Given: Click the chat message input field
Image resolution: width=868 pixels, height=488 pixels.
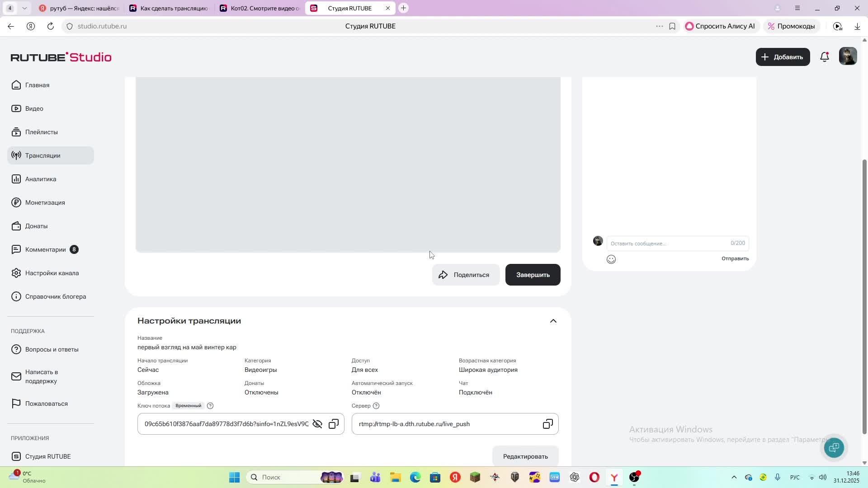Looking at the screenshot, I should click(x=668, y=244).
